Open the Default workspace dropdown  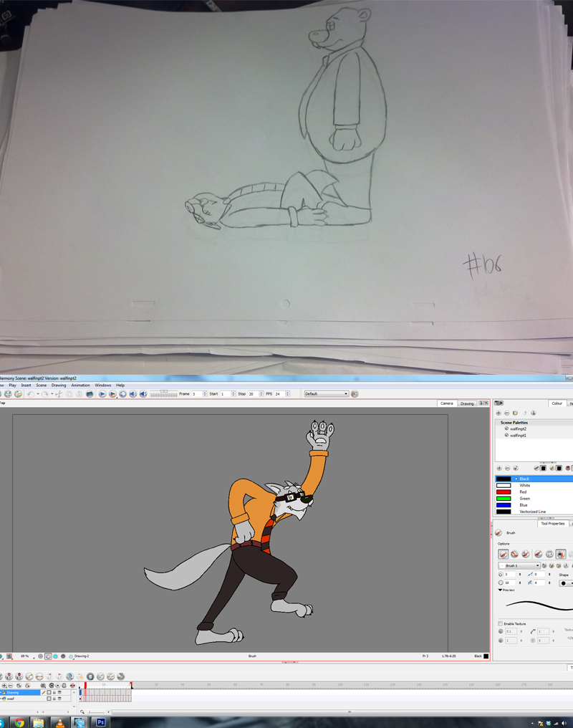coord(326,393)
